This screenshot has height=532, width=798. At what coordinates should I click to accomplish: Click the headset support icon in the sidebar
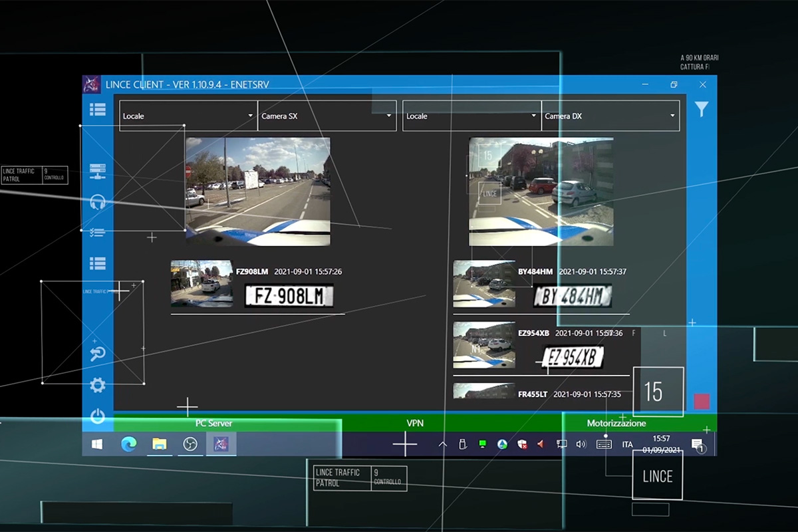(x=98, y=202)
